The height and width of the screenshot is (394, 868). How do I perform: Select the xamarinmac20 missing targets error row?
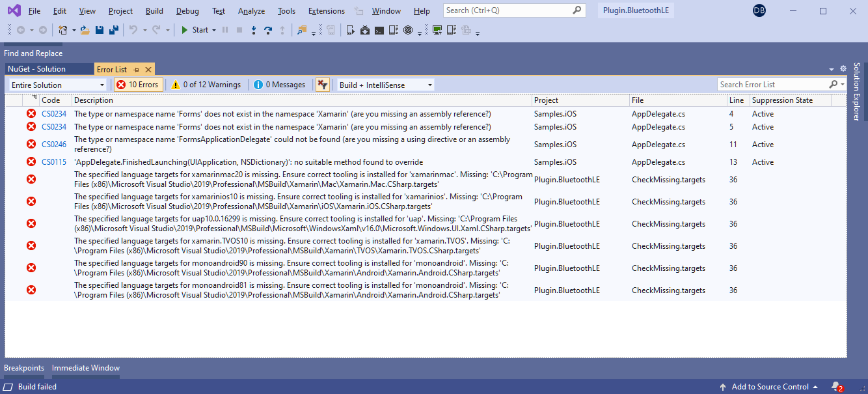point(426,180)
